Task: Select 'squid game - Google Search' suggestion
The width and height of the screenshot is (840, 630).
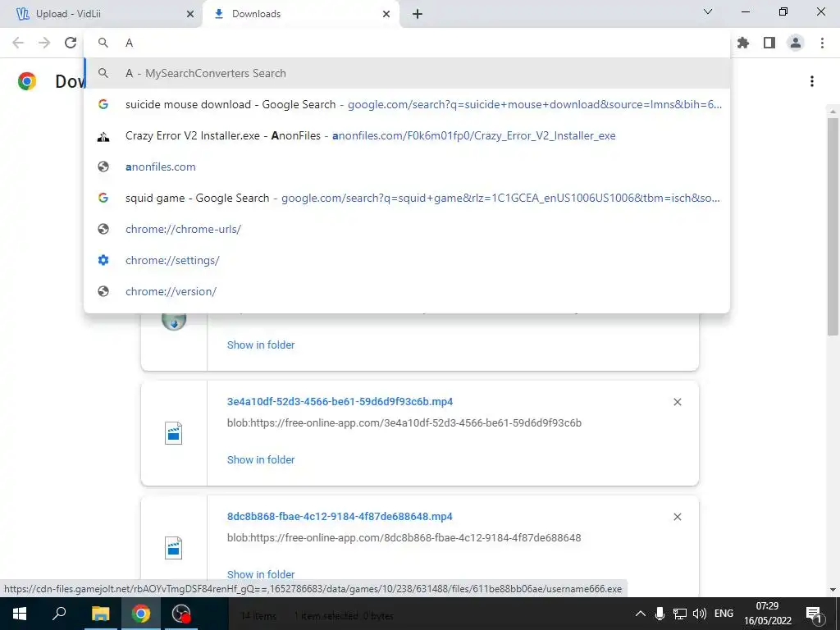Action: click(x=407, y=198)
